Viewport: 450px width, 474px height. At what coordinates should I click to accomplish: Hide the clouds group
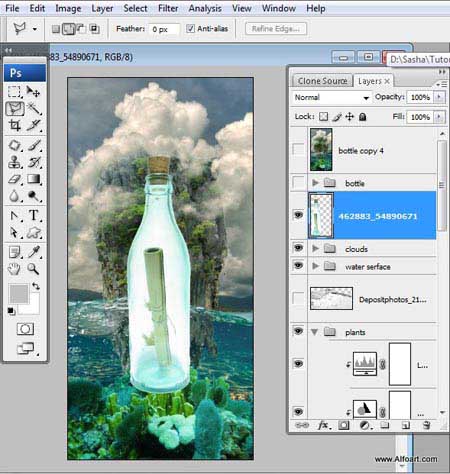[x=298, y=248]
